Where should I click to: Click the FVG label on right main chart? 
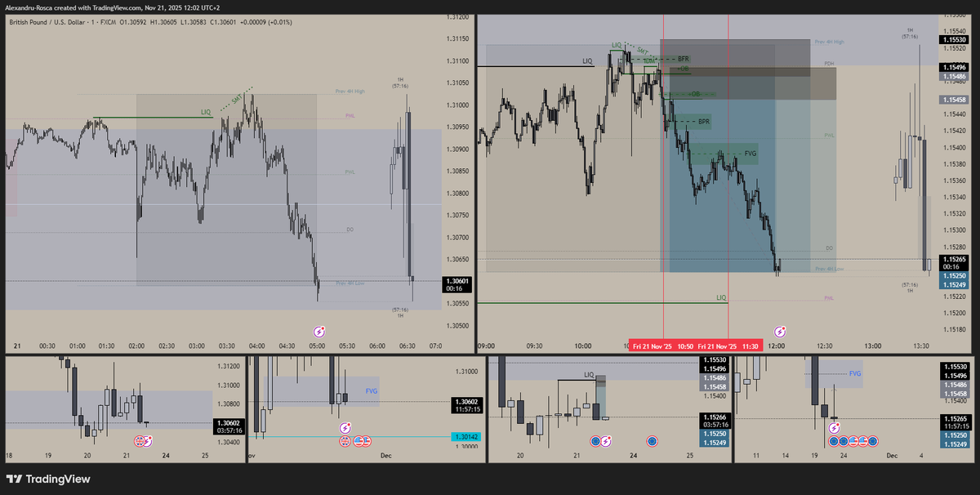[x=751, y=153]
